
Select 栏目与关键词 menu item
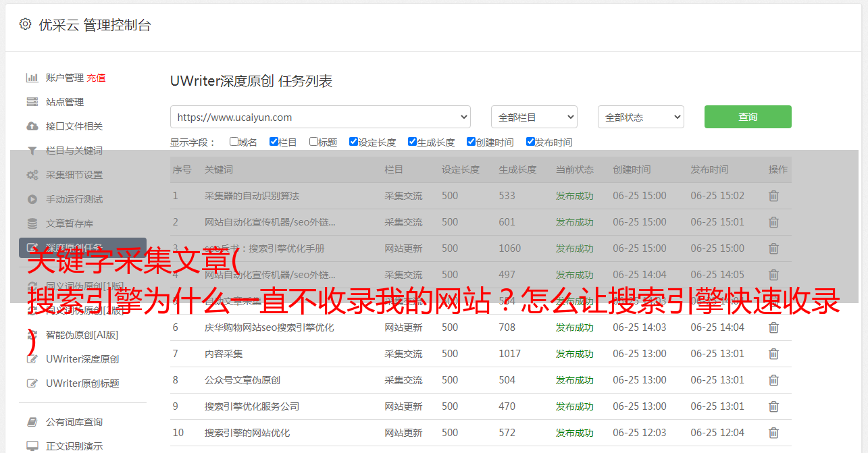(74, 151)
